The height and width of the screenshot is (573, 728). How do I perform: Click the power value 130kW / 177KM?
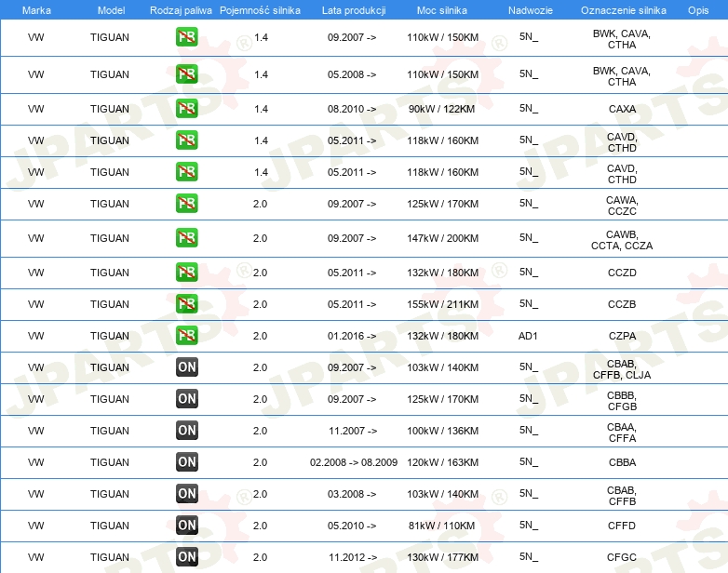pyautogui.click(x=442, y=557)
